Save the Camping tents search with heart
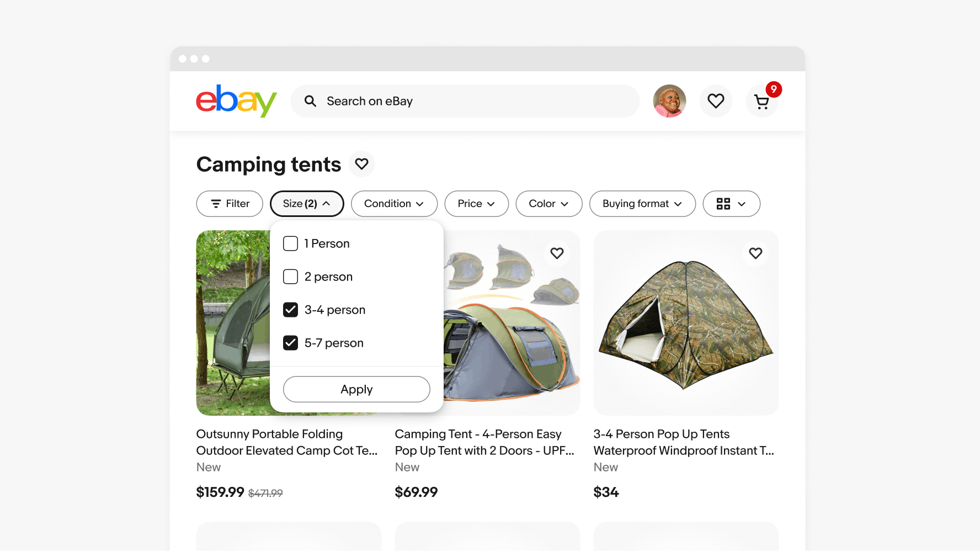 (x=361, y=164)
